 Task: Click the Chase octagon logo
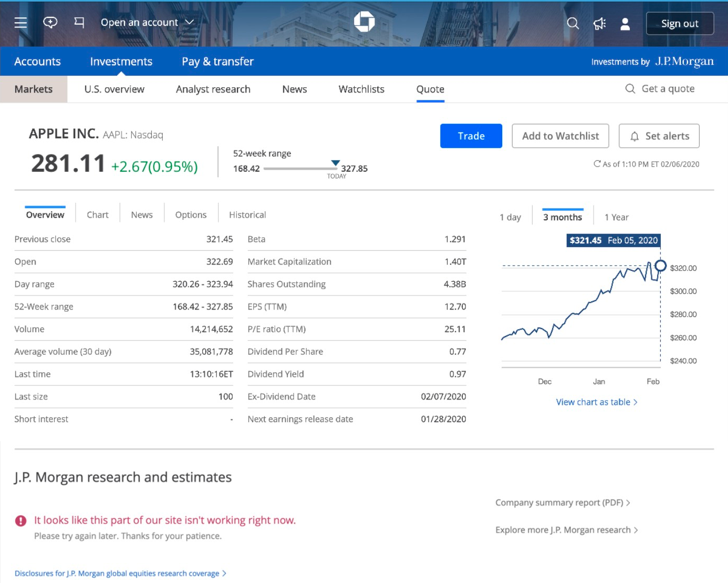[364, 22]
